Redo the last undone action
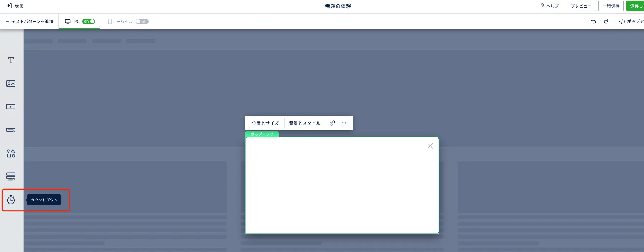 [x=606, y=22]
